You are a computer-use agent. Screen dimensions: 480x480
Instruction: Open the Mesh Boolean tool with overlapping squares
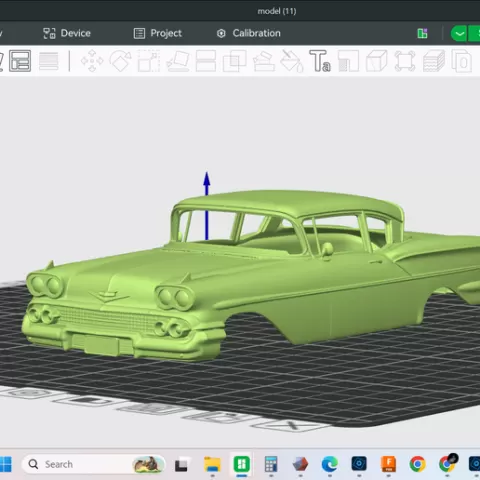(234, 61)
